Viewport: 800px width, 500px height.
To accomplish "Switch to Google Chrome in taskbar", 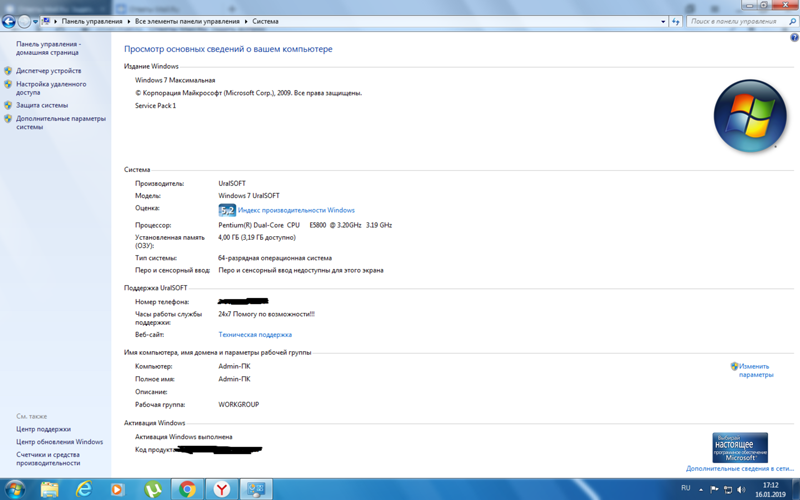I will coord(187,490).
